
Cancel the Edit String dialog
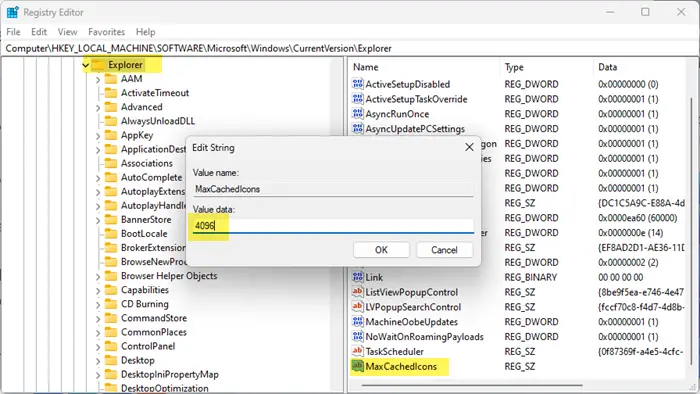tap(444, 250)
